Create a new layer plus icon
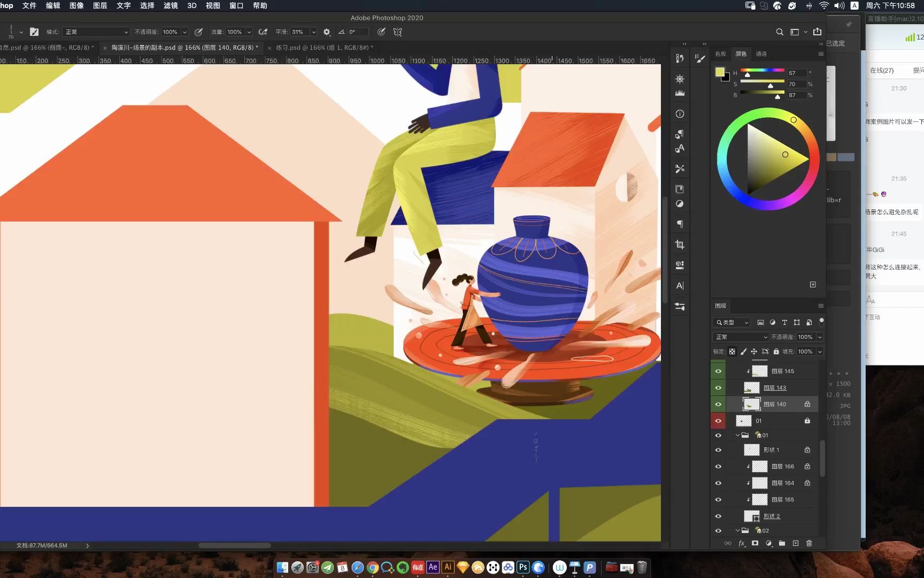924x578 pixels. coord(796,543)
